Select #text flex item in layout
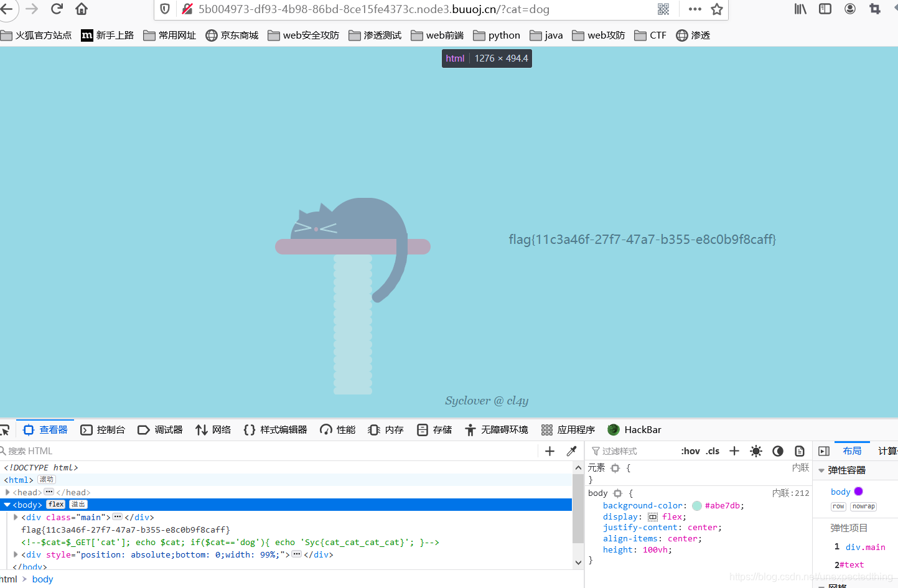The height and width of the screenshot is (588, 898). pyautogui.click(x=851, y=565)
